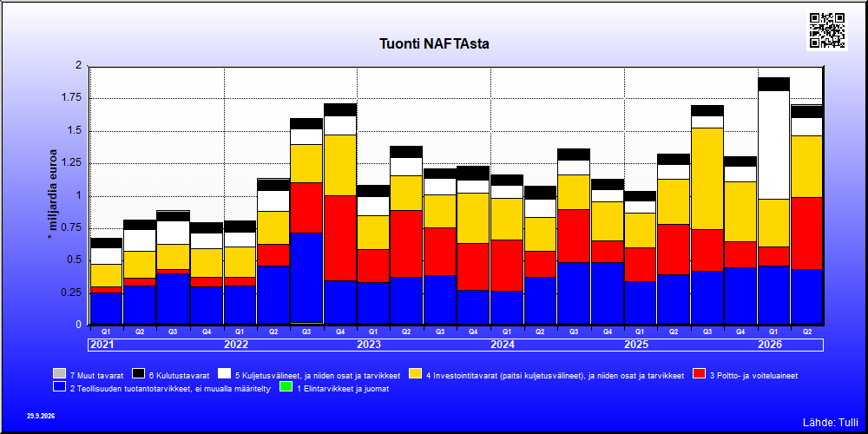The height and width of the screenshot is (434, 868).
Task: Click the red segment in 2026 Q2 bar
Action: (x=807, y=233)
